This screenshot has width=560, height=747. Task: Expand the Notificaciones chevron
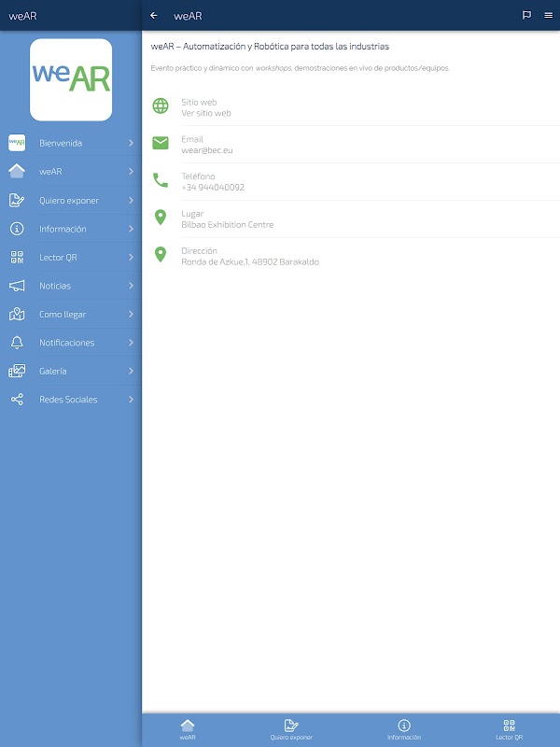(131, 342)
